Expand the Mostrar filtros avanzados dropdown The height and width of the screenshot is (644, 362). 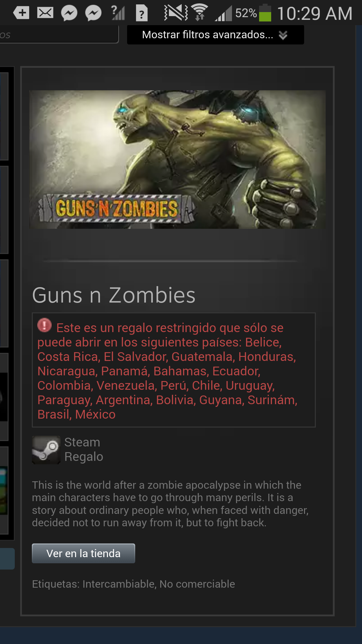pyautogui.click(x=216, y=35)
